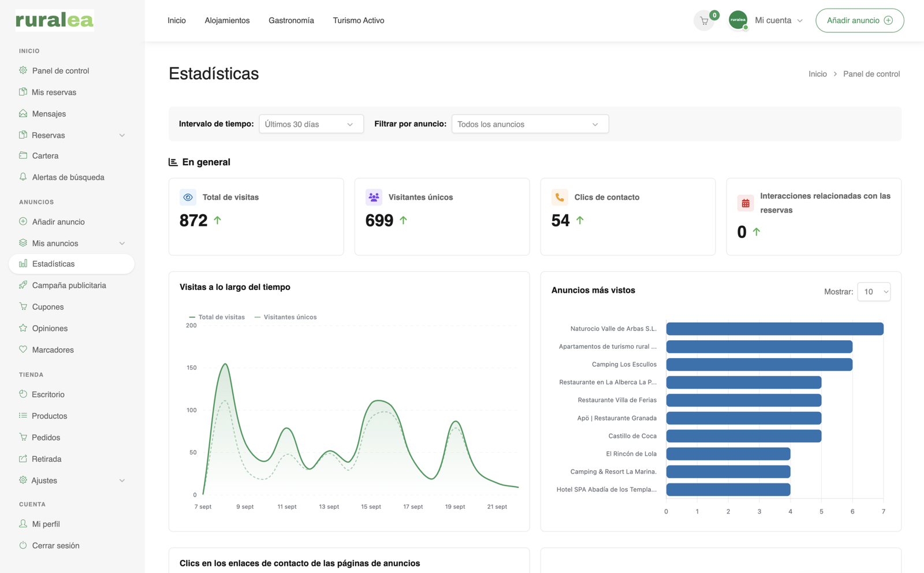Open Inicio in the top navigation
The image size is (924, 573).
[x=177, y=20]
